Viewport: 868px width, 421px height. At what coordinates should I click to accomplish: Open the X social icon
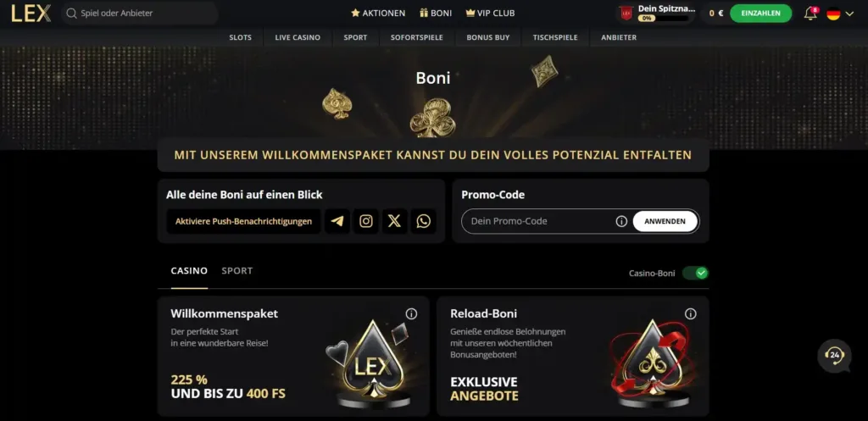(394, 221)
